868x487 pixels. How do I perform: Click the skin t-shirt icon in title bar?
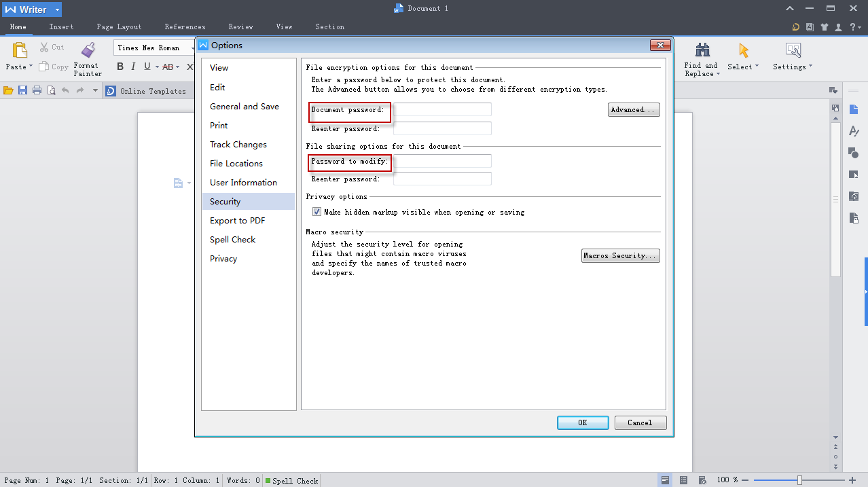[825, 27]
